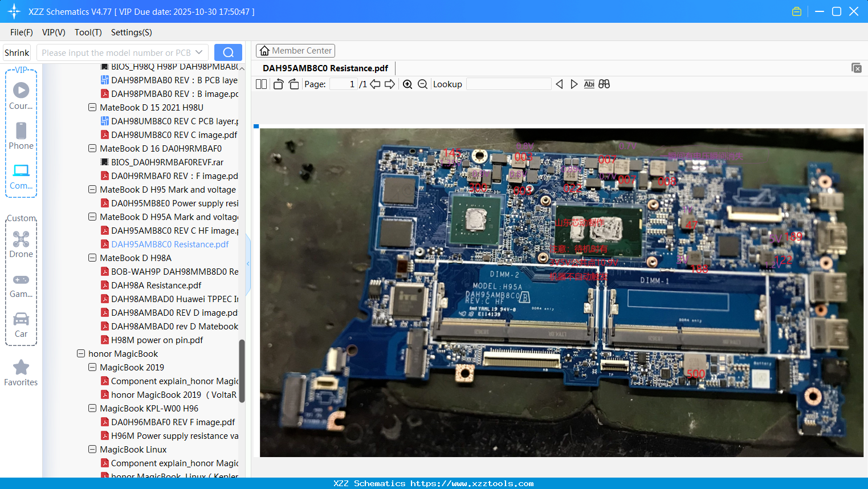Collapse the MateBook D 15 2021 H98U node

(x=92, y=108)
